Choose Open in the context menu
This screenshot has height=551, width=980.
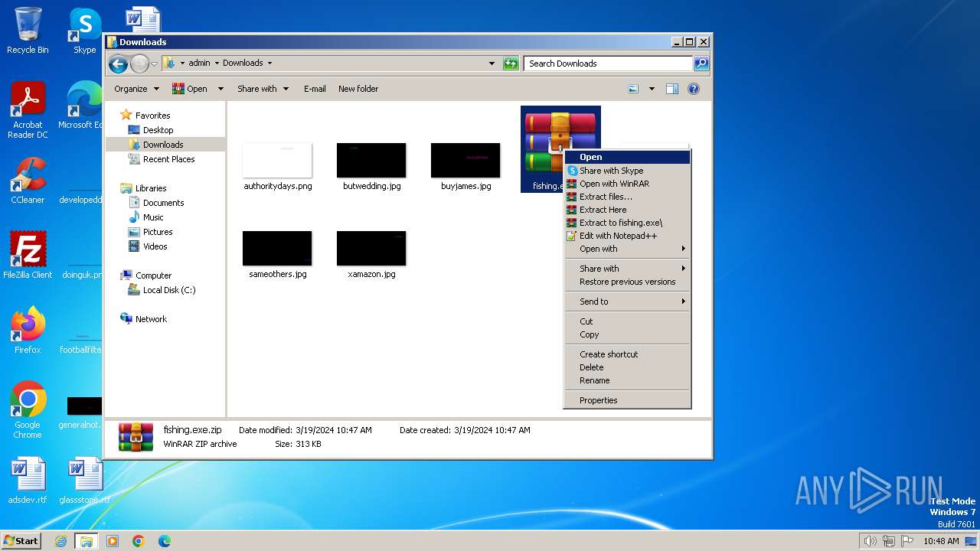627,157
